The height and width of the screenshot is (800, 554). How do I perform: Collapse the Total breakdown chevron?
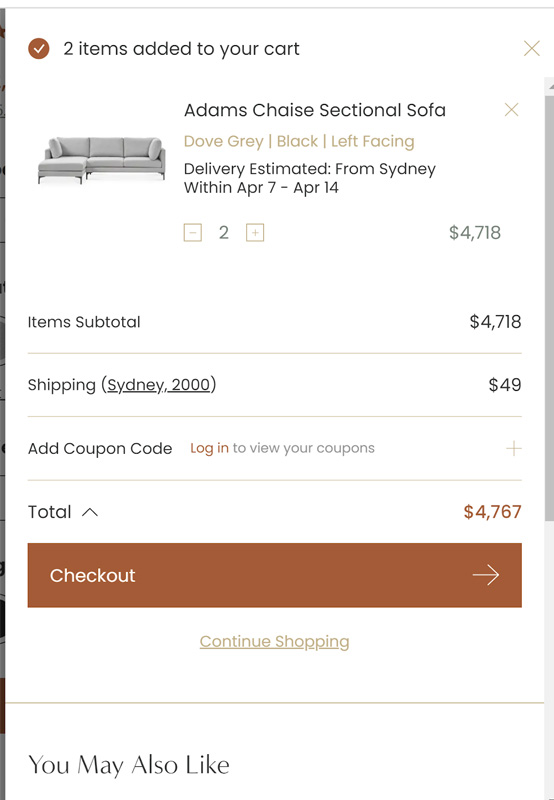90,512
